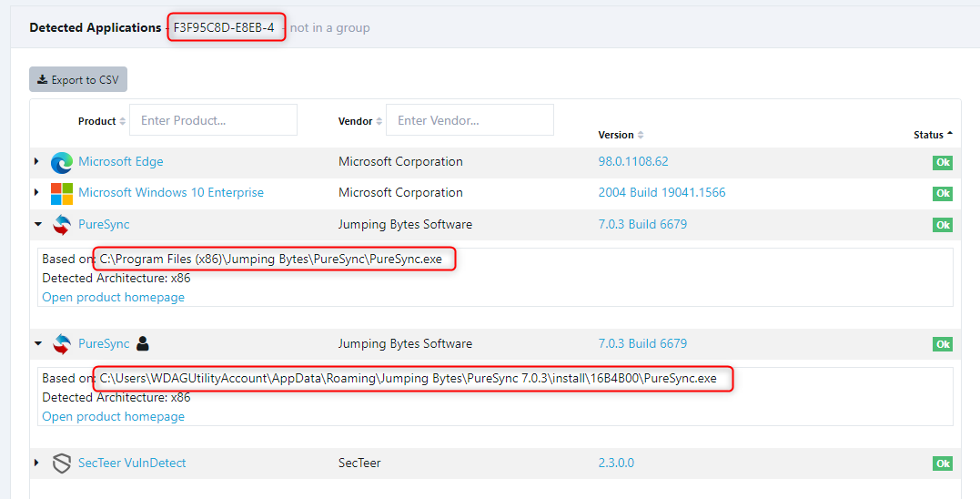The width and height of the screenshot is (980, 499).
Task: Click host name F3F95C8D-E8EB-4
Action: tap(224, 27)
